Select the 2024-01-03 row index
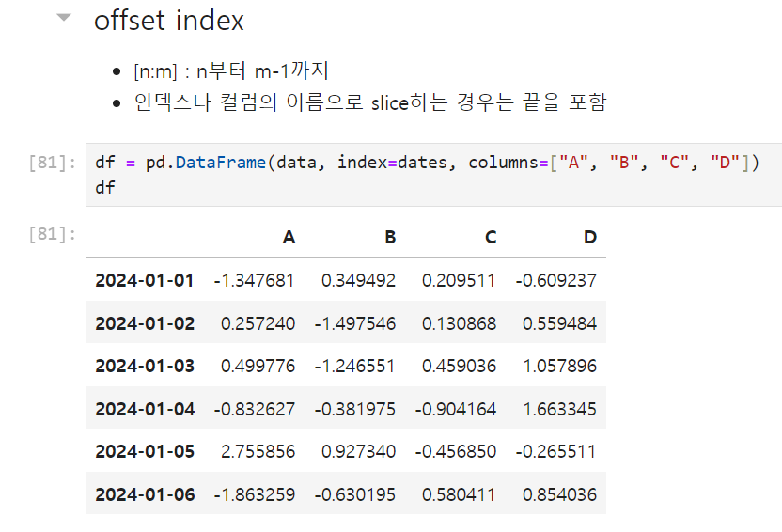 pyautogui.click(x=145, y=366)
